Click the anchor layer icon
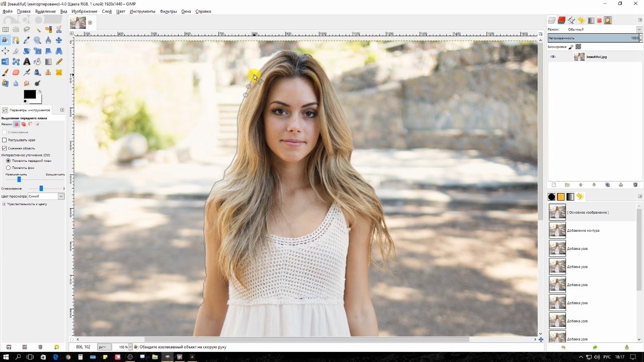This screenshot has width=644, height=362. 621,185
